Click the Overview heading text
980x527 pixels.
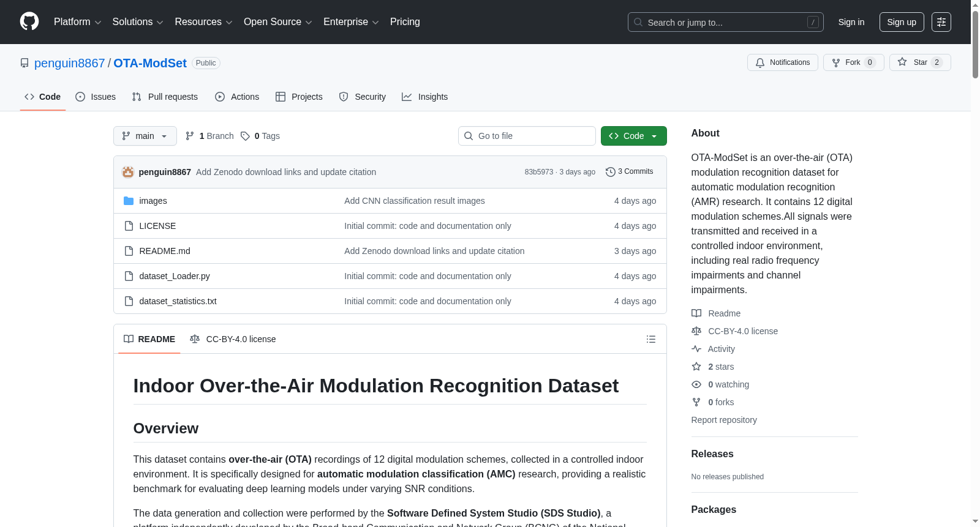click(166, 428)
